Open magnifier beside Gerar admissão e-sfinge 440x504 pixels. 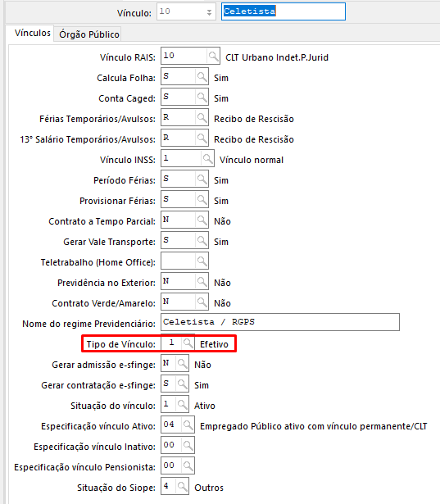[x=182, y=364]
